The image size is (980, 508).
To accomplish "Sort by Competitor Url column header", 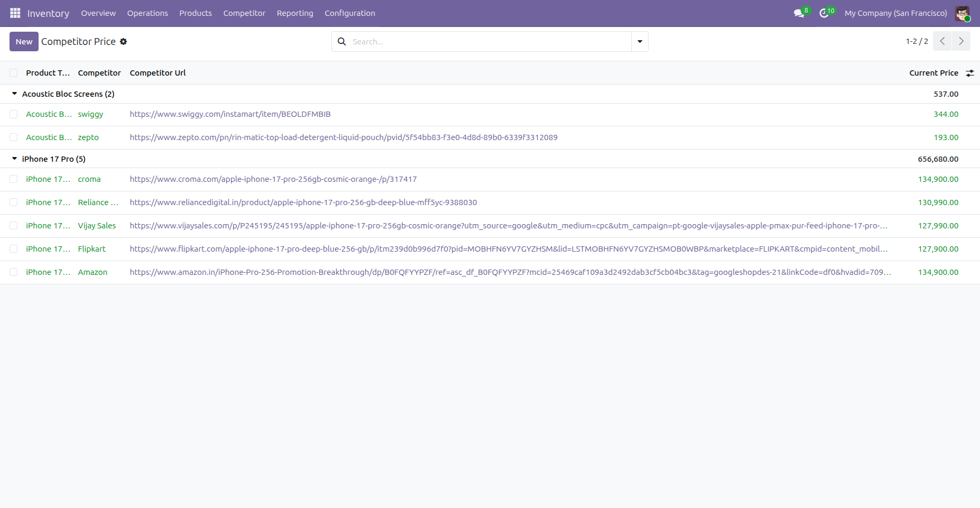I will [x=158, y=73].
